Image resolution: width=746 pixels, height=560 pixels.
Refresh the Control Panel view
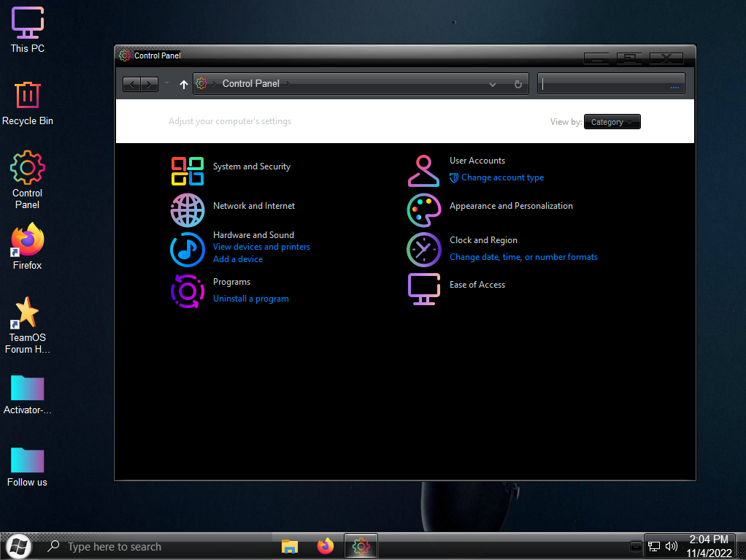pyautogui.click(x=518, y=84)
